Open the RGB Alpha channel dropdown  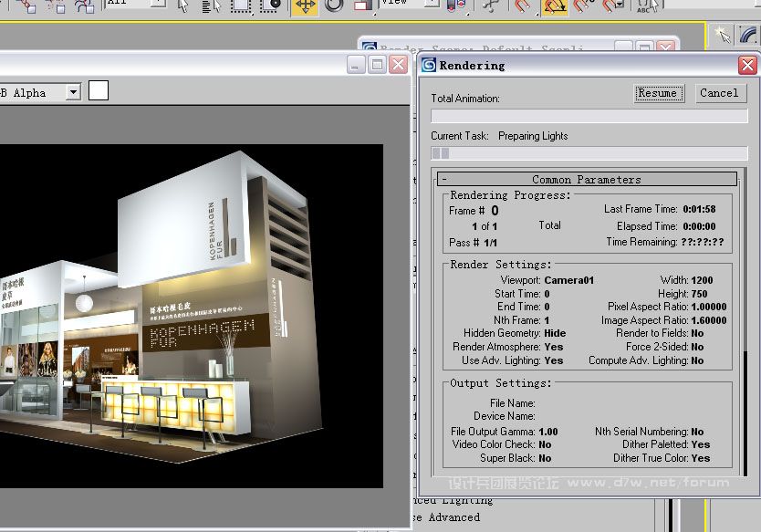pyautogui.click(x=73, y=92)
